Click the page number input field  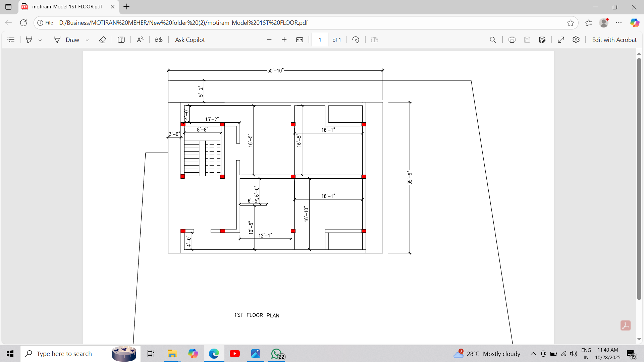(x=320, y=40)
